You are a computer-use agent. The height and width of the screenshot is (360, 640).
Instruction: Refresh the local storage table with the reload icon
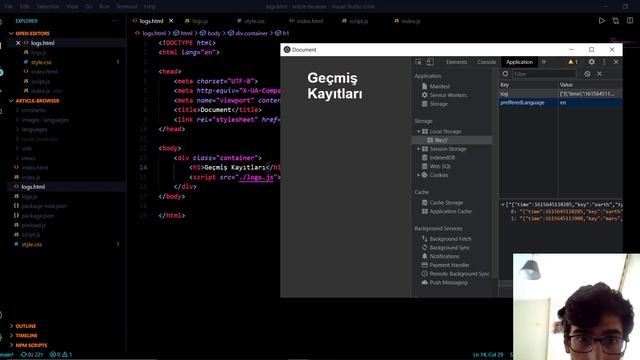[505, 74]
